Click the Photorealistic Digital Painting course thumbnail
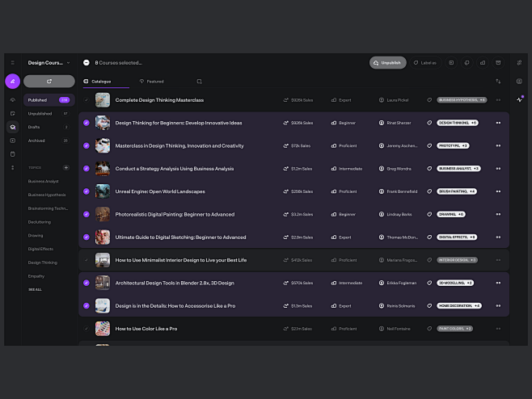 coord(103,214)
